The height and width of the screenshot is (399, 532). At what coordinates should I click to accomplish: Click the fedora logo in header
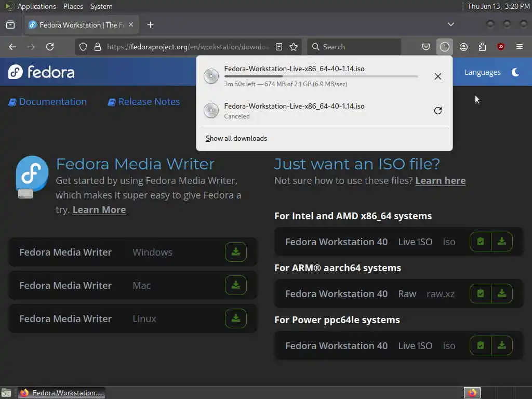click(42, 72)
